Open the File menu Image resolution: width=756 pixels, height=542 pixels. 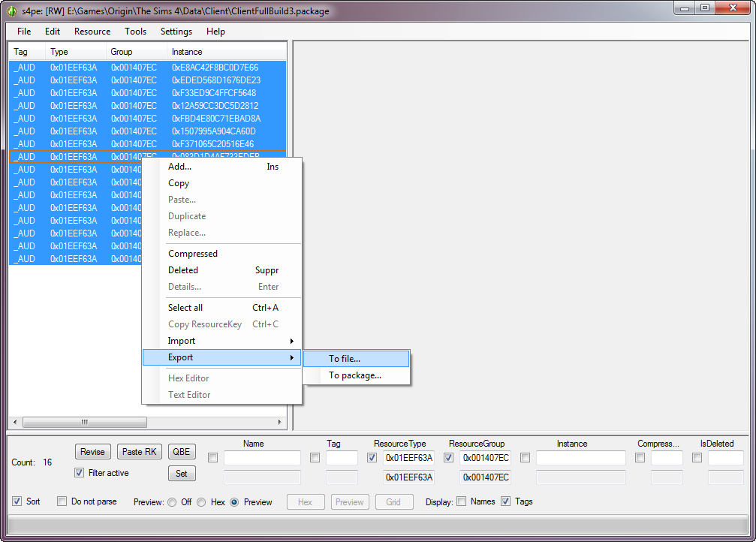(24, 32)
